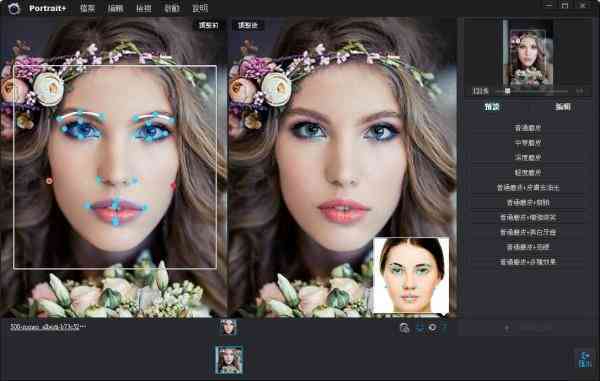Open the 說明 (Help) menu
Viewport: 600px width, 381px height.
pyautogui.click(x=200, y=8)
